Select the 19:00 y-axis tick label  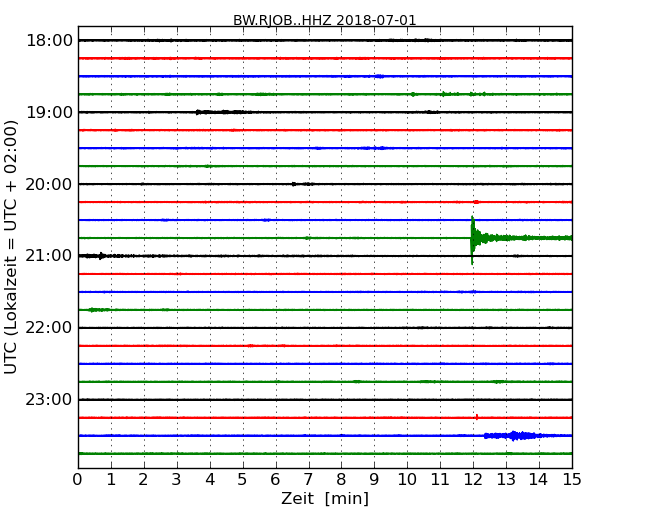tap(49, 112)
